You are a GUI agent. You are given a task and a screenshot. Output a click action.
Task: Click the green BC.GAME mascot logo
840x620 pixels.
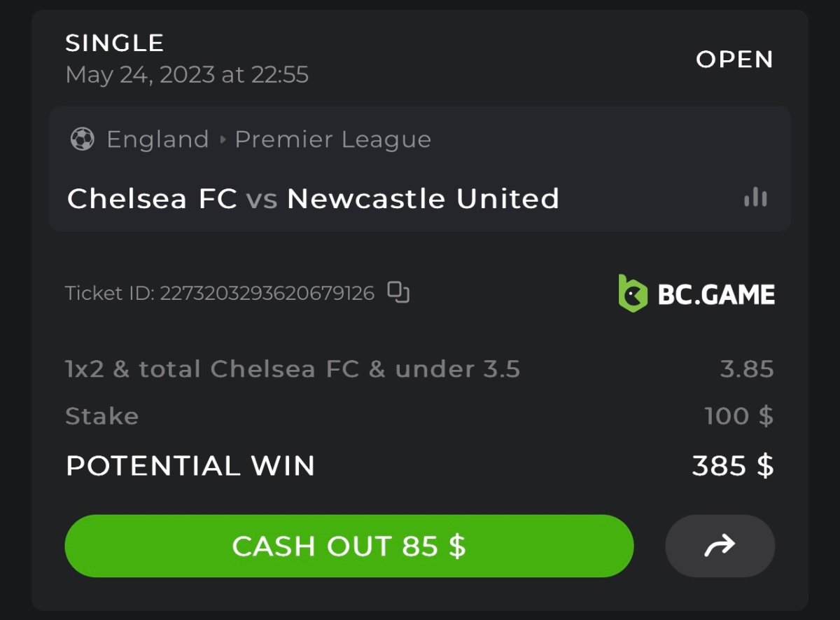pyautogui.click(x=633, y=294)
